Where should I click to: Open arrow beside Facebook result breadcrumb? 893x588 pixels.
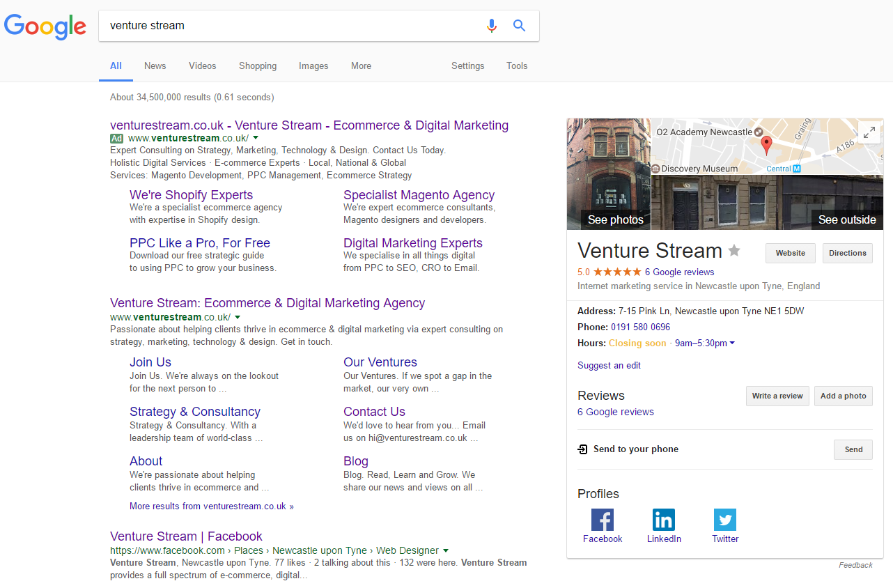coord(446,550)
